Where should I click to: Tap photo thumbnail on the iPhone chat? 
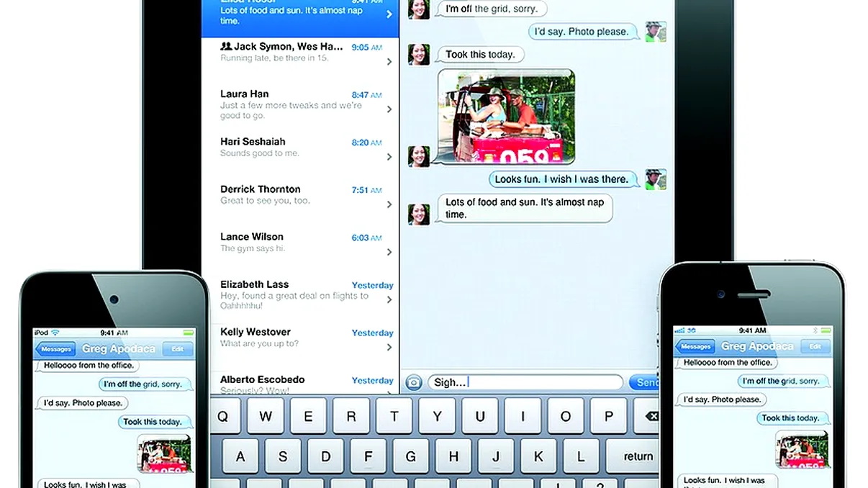click(x=802, y=449)
